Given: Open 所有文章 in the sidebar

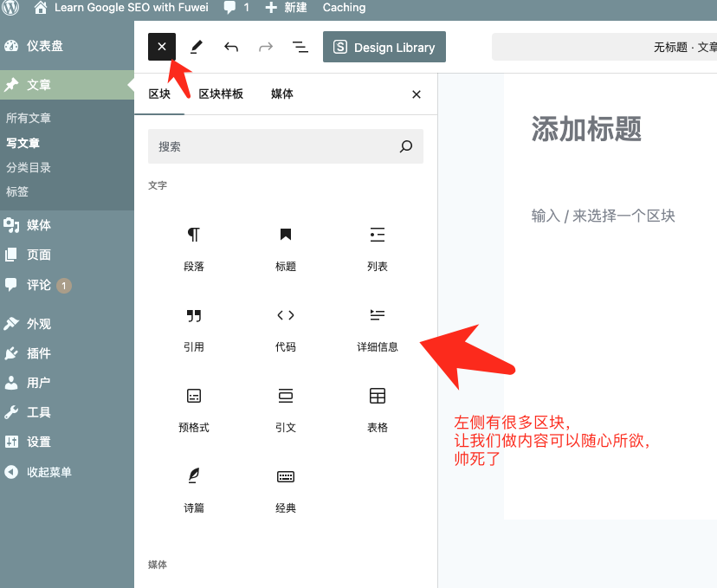Looking at the screenshot, I should point(29,118).
